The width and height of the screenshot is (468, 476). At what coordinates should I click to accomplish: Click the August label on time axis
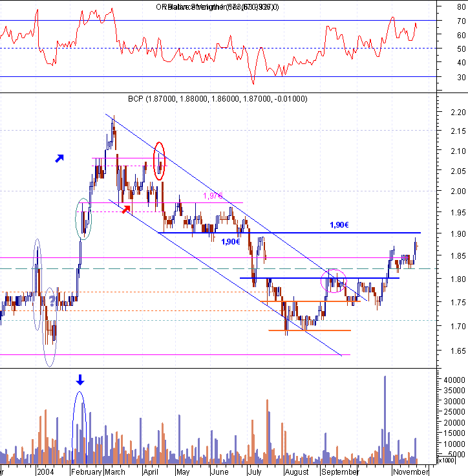pyautogui.click(x=297, y=471)
